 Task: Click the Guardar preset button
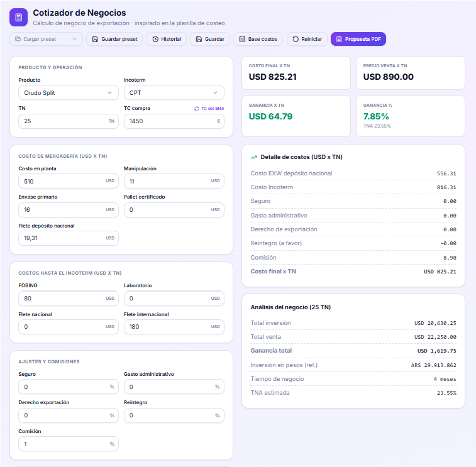tap(114, 39)
